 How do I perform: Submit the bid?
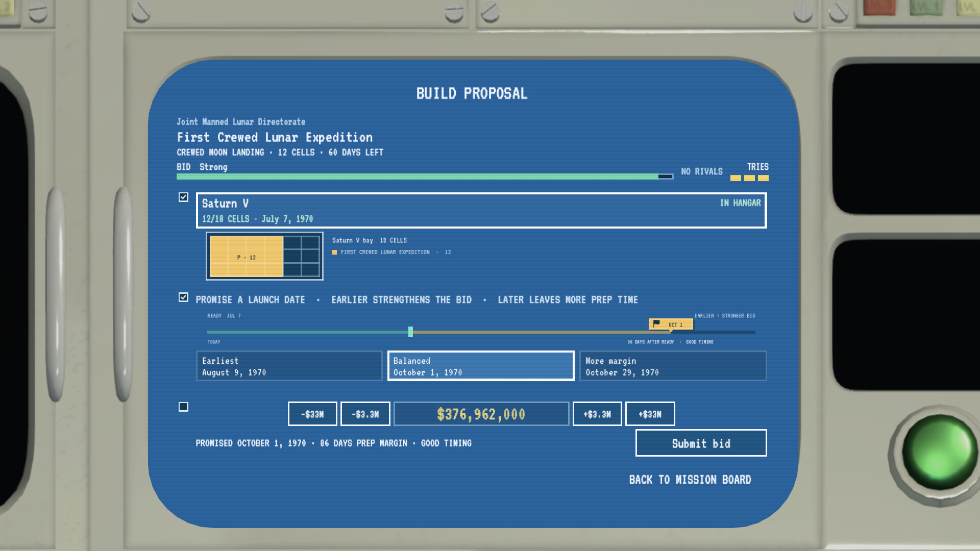pos(701,443)
